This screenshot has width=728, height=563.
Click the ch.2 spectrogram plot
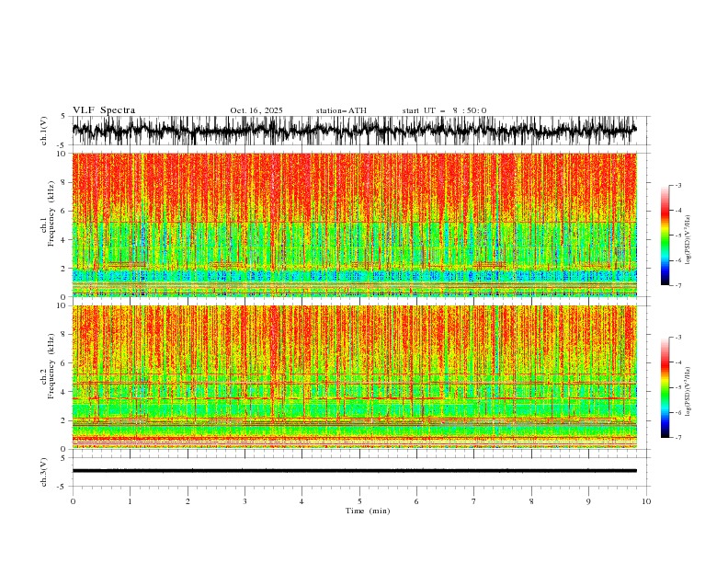(354, 377)
